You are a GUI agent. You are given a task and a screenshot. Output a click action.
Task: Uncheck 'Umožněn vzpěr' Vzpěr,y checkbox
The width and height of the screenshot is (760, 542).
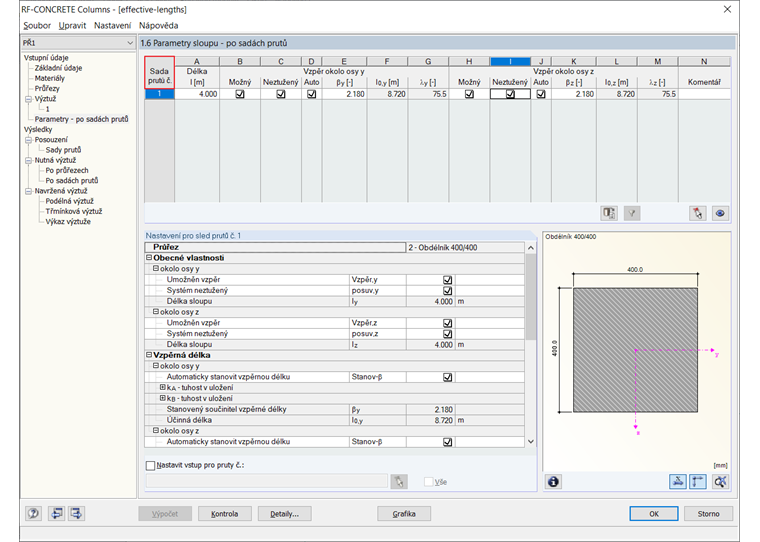point(448,279)
